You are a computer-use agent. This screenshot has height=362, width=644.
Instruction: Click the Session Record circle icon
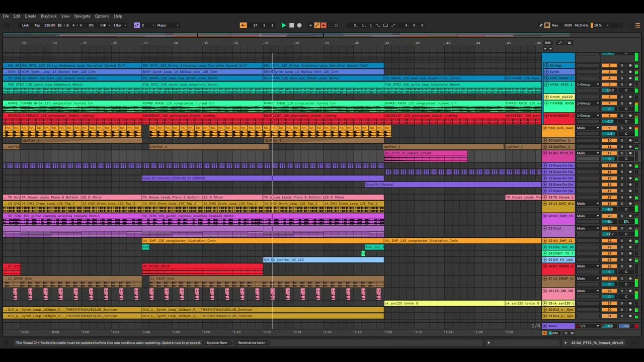click(336, 25)
